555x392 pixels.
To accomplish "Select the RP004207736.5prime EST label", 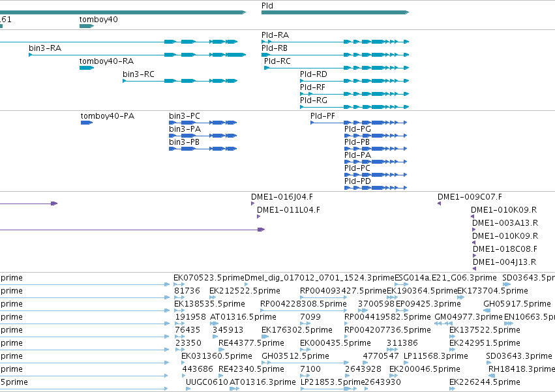I will point(387,330).
